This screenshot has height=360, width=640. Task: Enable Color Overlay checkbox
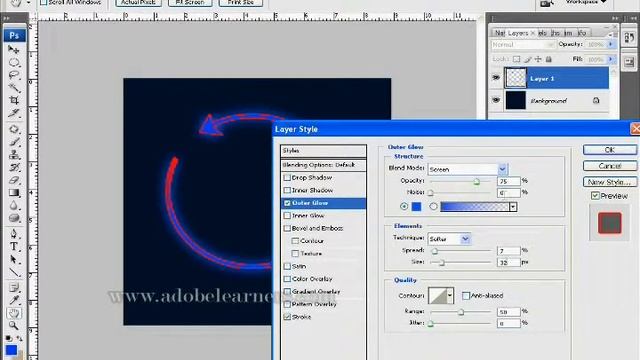point(287,279)
